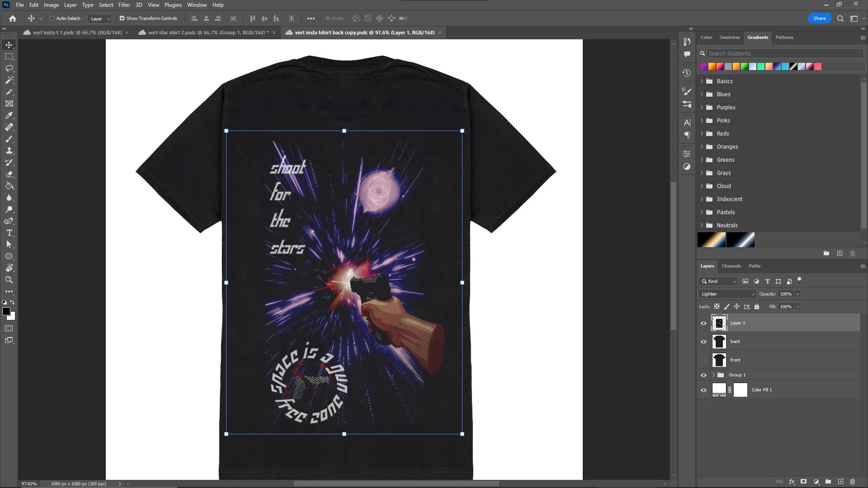
Task: Create a new layer
Action: (x=840, y=482)
